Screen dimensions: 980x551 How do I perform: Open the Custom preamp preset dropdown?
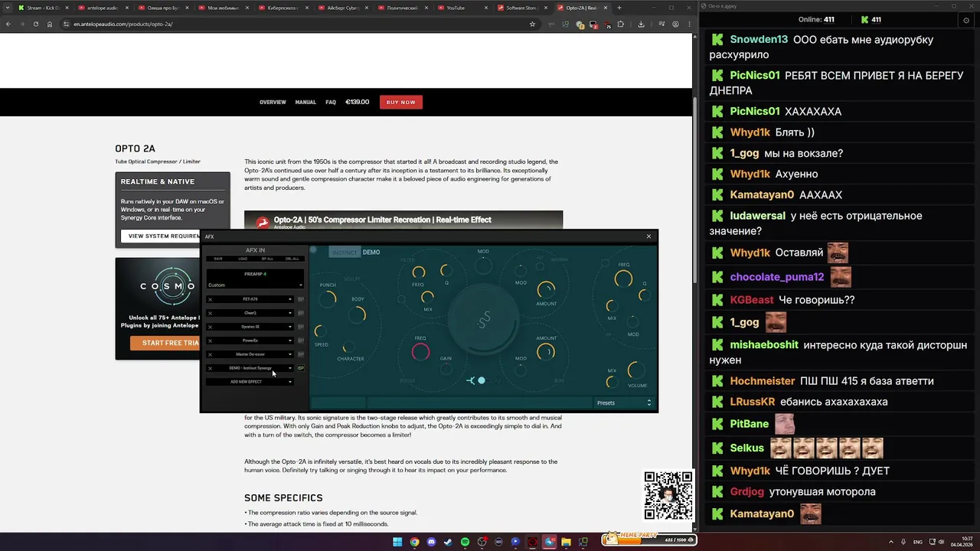click(x=255, y=285)
